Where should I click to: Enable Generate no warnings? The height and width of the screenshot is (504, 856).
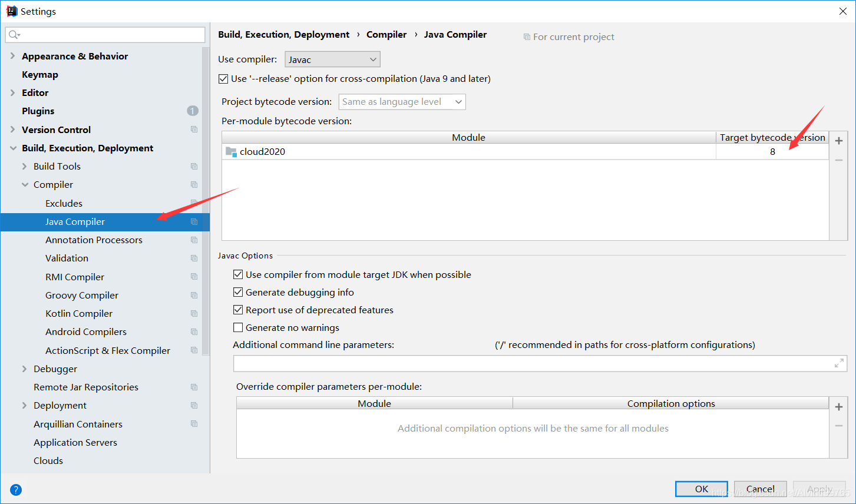coord(238,327)
